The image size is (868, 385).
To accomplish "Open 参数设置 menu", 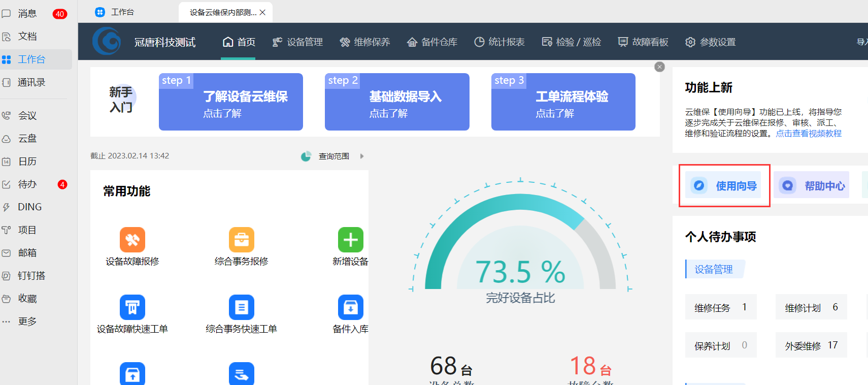I will click(x=711, y=42).
